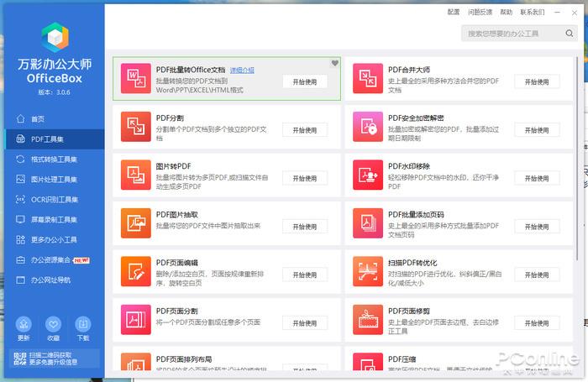The image size is (588, 382).
Task: Click 开始使用 for PDF水印移除
Action: point(537,179)
